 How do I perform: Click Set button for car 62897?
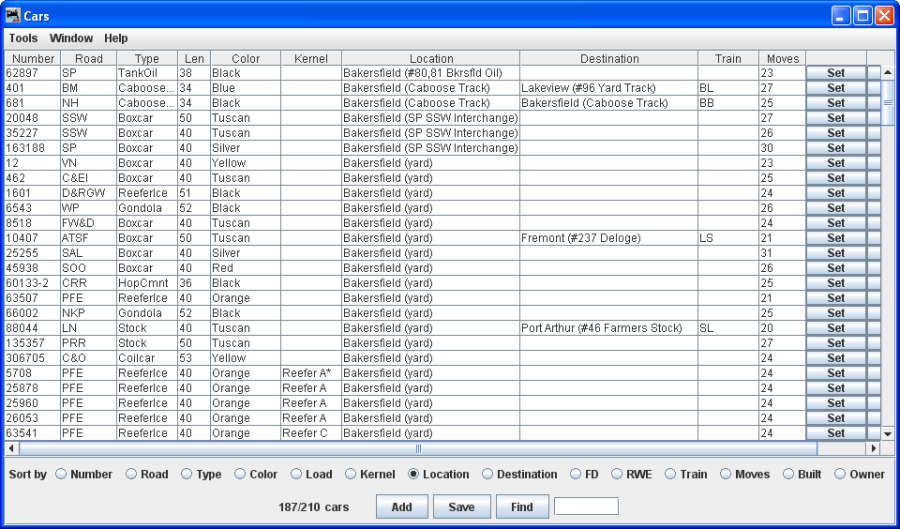point(835,73)
